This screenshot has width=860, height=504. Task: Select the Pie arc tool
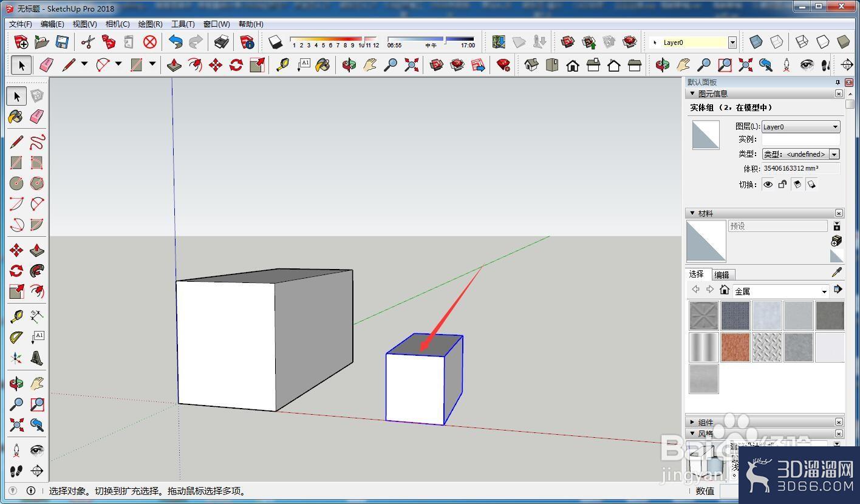[x=37, y=225]
